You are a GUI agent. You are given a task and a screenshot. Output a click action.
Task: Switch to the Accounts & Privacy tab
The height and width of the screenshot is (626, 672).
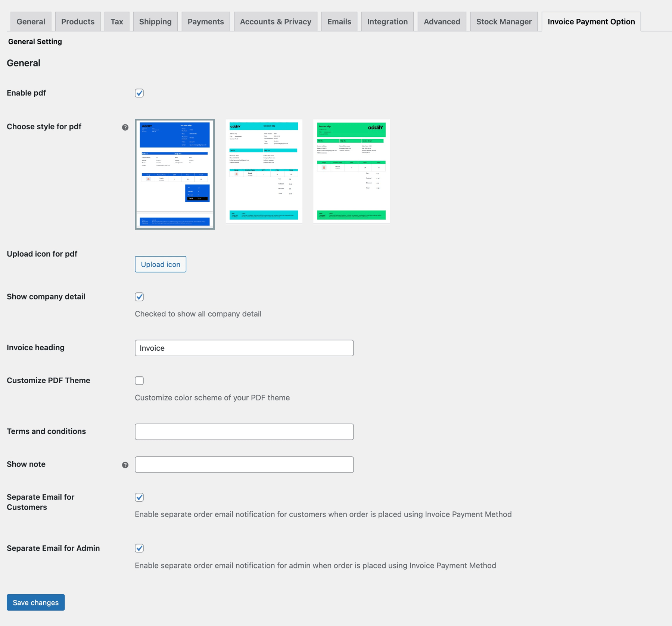click(x=275, y=21)
